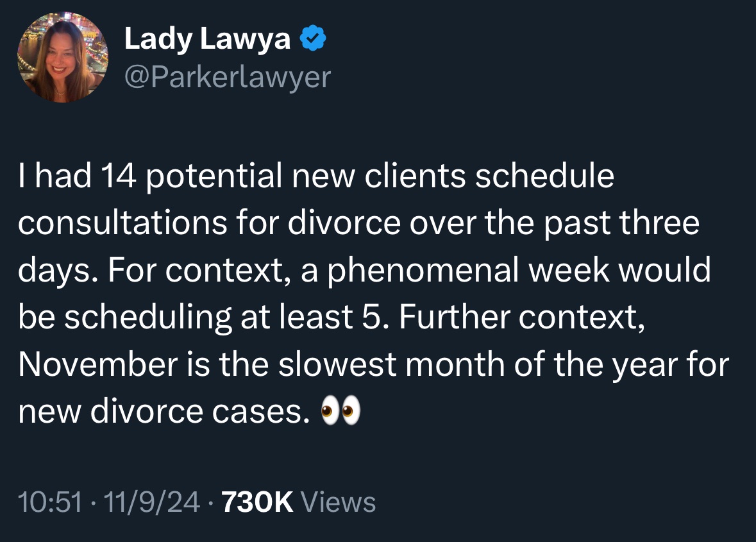Open the Lady Lawya display name

tap(207, 38)
